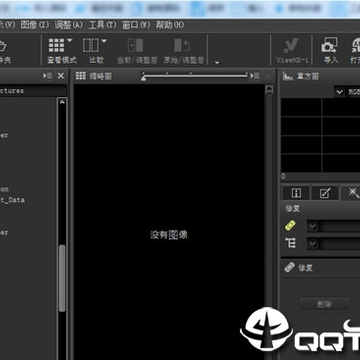Open the 调整(A) menu
The image size is (360, 360).
coord(68,25)
